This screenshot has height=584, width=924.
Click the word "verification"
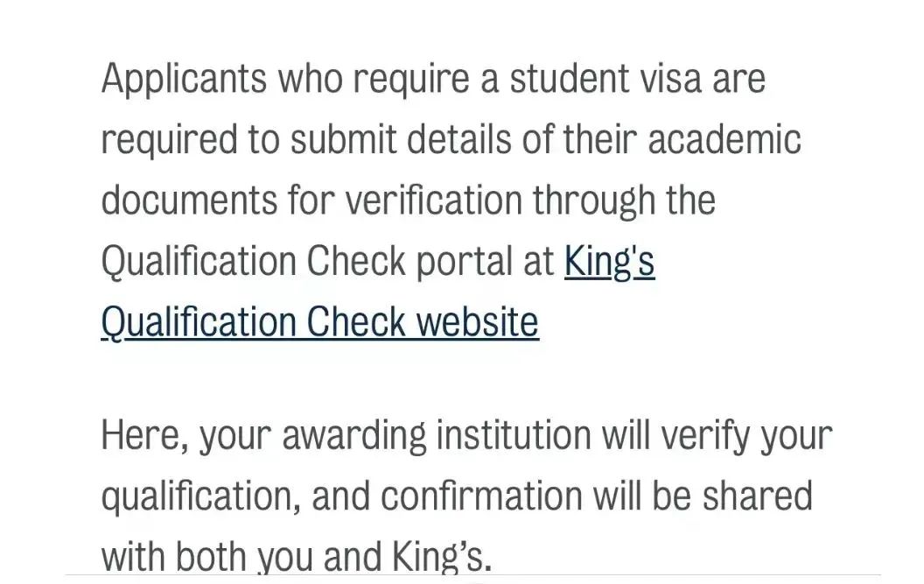click(434, 200)
